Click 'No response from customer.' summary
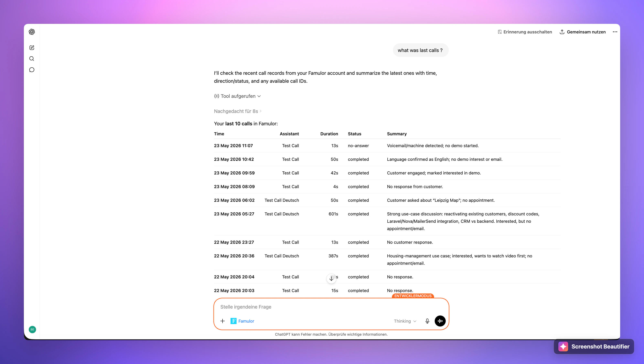This screenshot has height=364, width=644. point(415,187)
